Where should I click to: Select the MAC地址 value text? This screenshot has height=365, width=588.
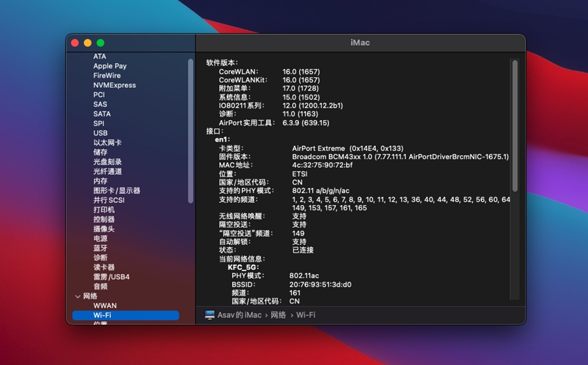click(322, 165)
